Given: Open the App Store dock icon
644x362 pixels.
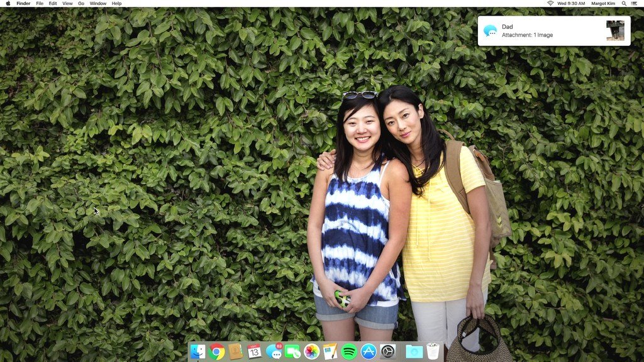Looking at the screenshot, I should pos(369,352).
